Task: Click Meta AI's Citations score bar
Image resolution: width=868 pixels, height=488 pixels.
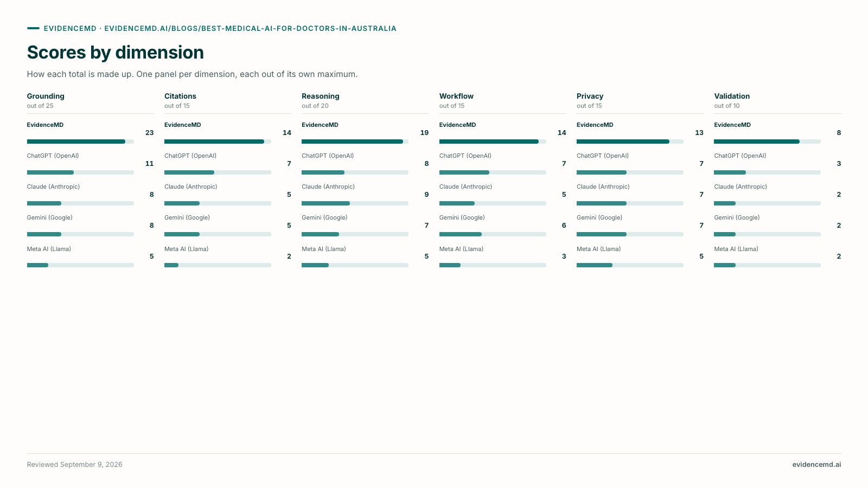Action: coord(218,265)
